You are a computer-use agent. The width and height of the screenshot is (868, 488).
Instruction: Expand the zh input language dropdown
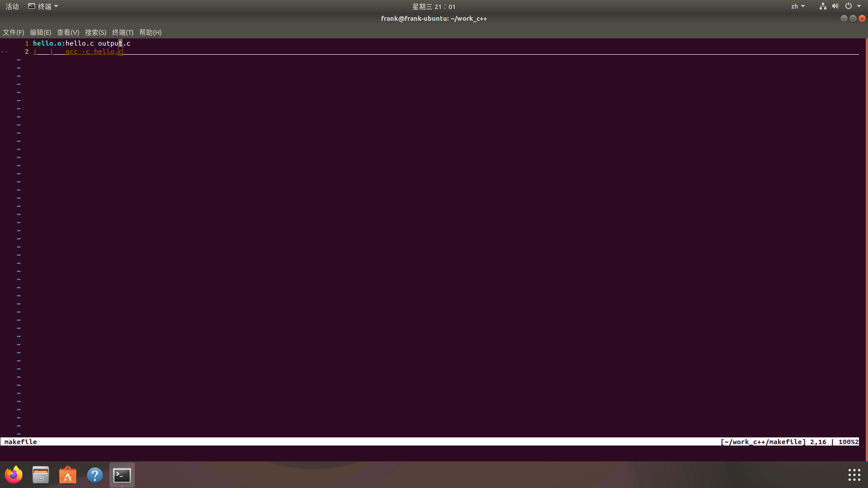pos(797,6)
